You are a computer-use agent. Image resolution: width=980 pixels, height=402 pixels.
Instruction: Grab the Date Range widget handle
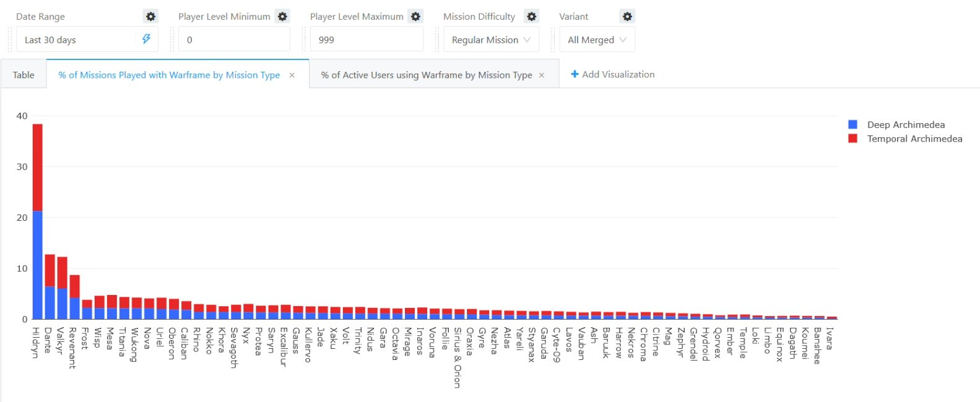pyautogui.click(x=10, y=39)
